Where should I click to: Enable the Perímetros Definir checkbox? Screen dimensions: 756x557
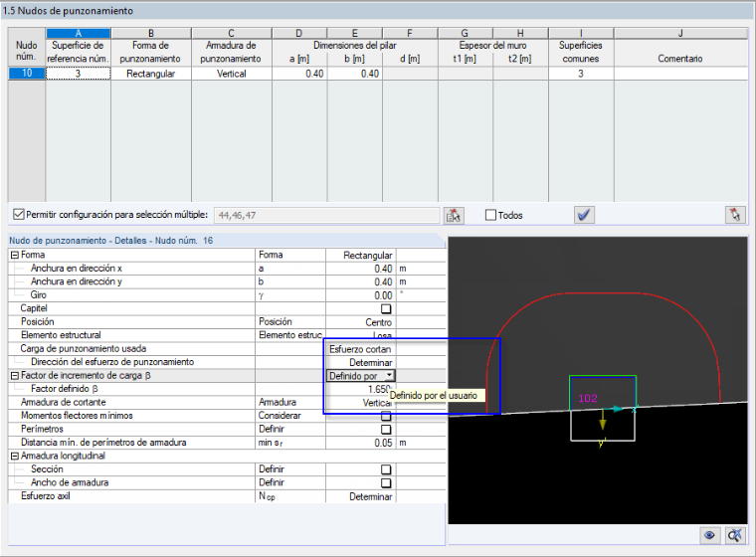click(x=386, y=430)
